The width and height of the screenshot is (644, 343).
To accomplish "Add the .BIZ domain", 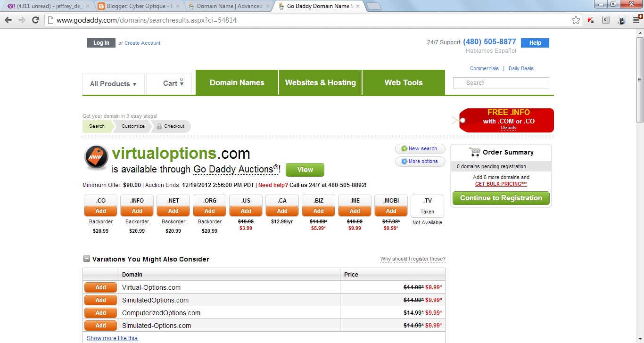I will [x=319, y=211].
